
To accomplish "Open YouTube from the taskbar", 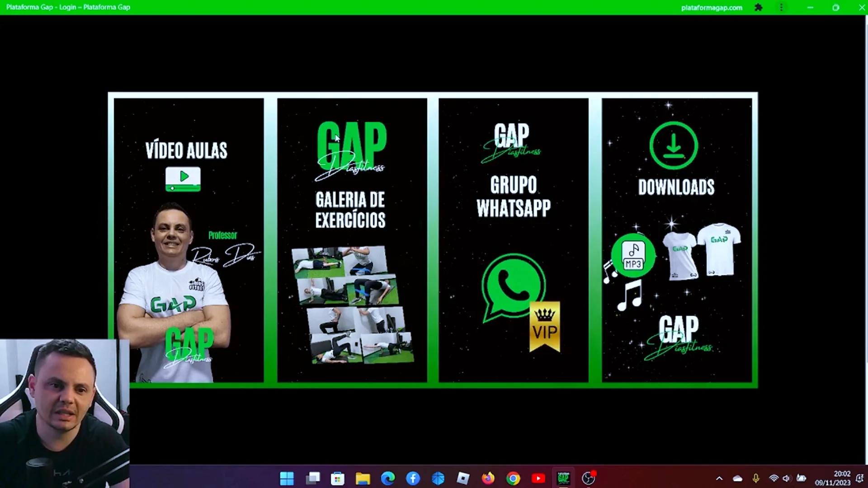I will click(x=538, y=478).
